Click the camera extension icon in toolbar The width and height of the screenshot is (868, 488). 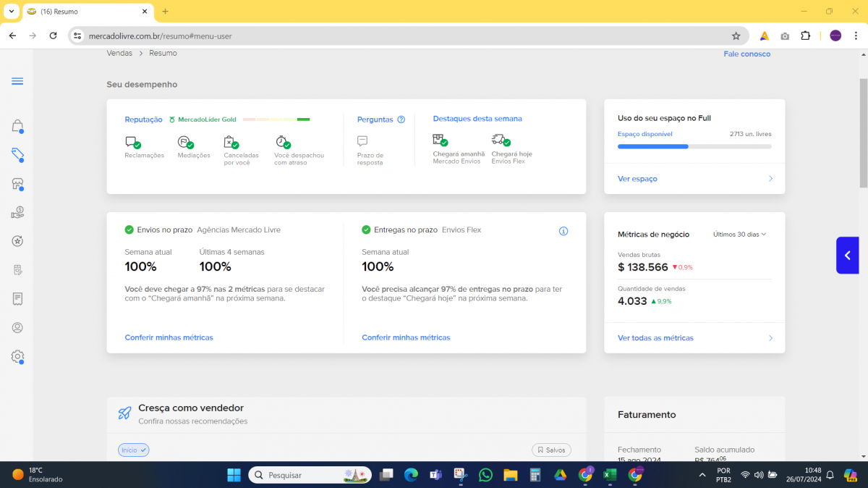[x=785, y=35]
